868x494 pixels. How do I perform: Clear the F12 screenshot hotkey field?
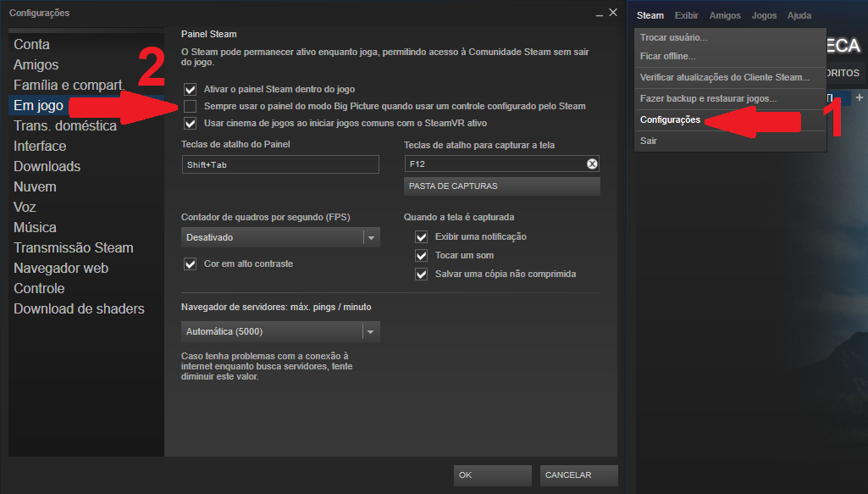tap(592, 164)
